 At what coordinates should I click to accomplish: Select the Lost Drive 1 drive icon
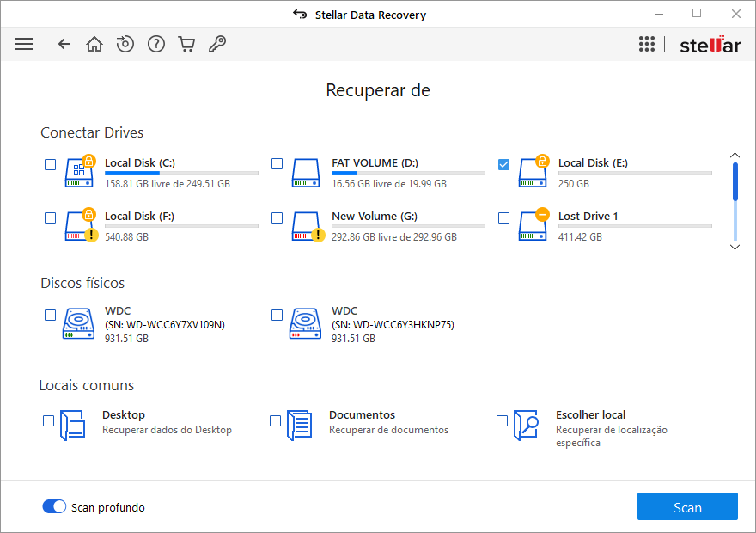[x=533, y=225]
